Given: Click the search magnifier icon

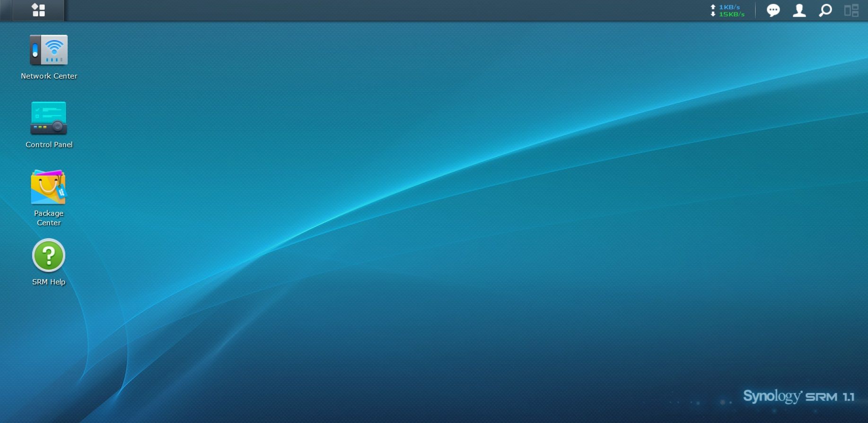Looking at the screenshot, I should [825, 10].
